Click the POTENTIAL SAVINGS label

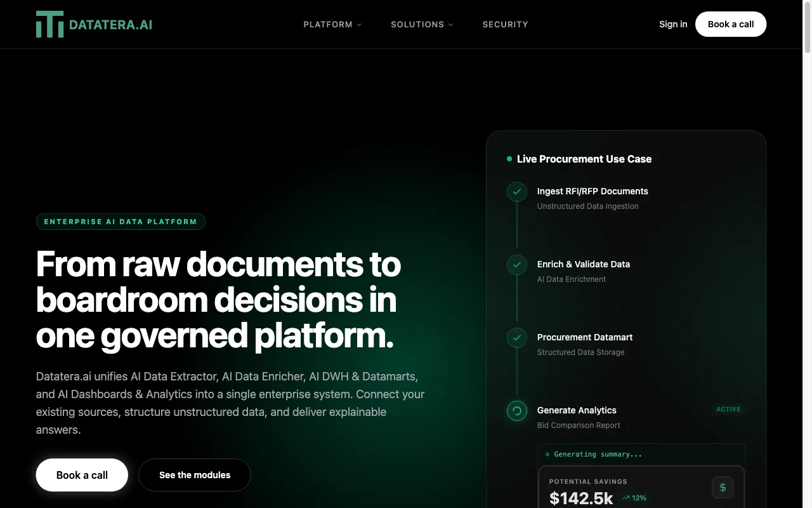(588, 482)
